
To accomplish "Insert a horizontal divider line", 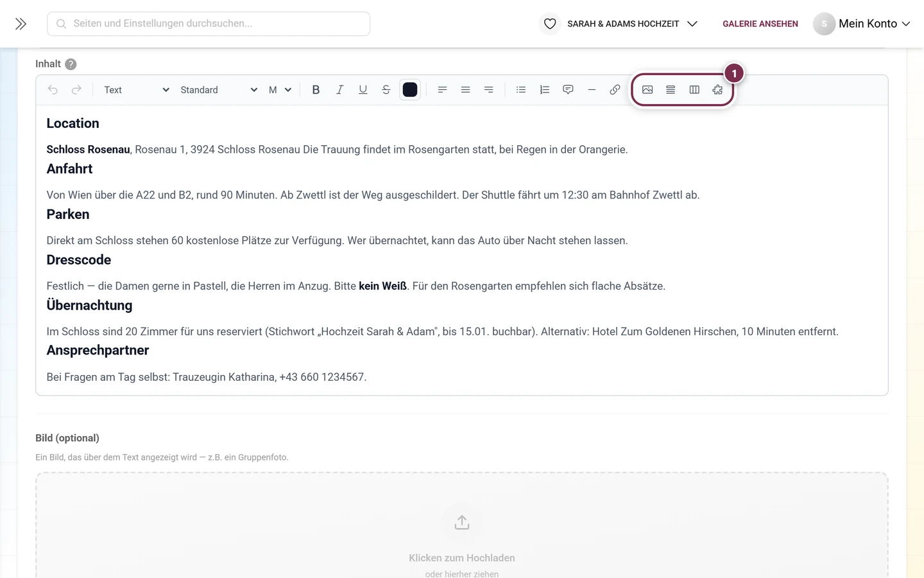I will 592,90.
